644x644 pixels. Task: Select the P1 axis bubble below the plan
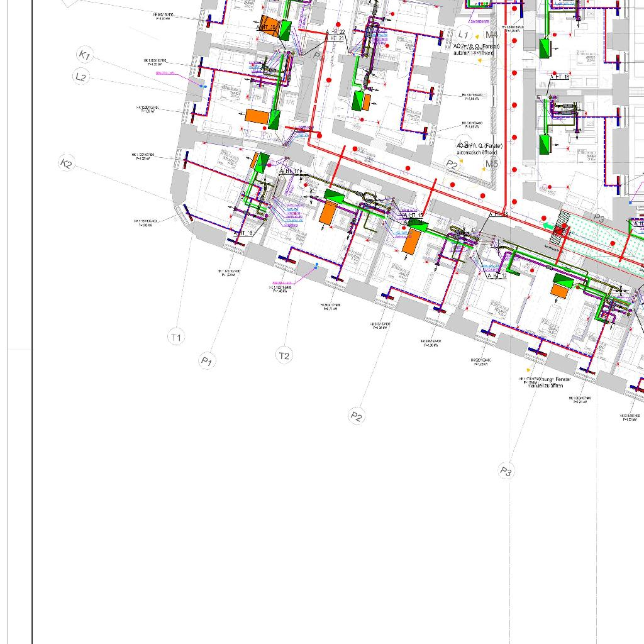coord(207,361)
